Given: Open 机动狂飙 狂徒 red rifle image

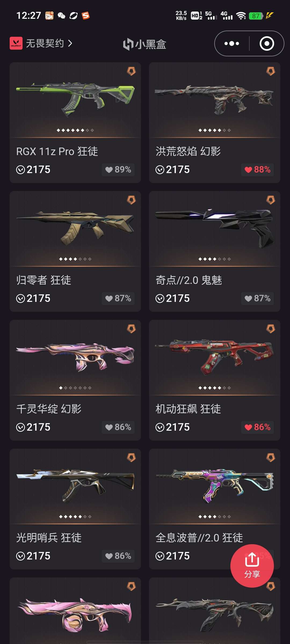Looking at the screenshot, I should [215, 356].
